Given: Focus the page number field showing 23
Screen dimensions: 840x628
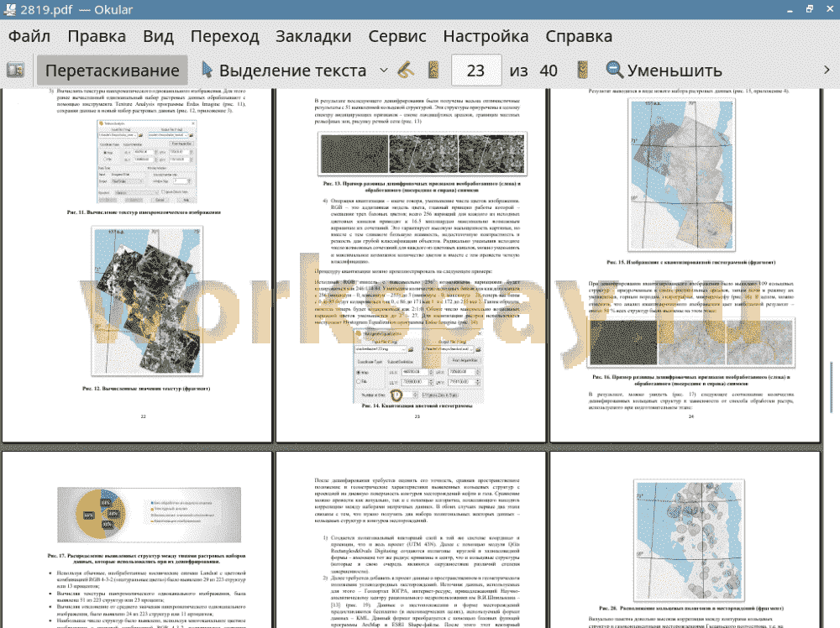Looking at the screenshot, I should (x=475, y=71).
